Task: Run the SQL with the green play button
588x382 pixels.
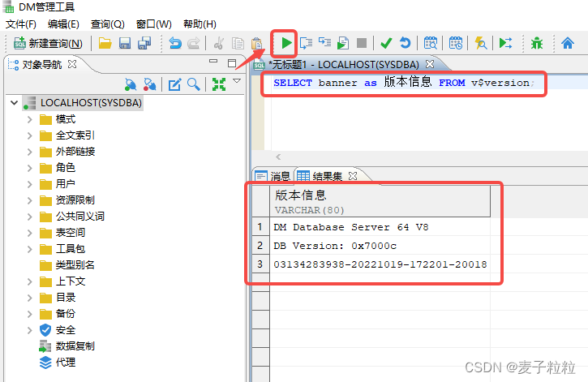Action: click(x=286, y=43)
